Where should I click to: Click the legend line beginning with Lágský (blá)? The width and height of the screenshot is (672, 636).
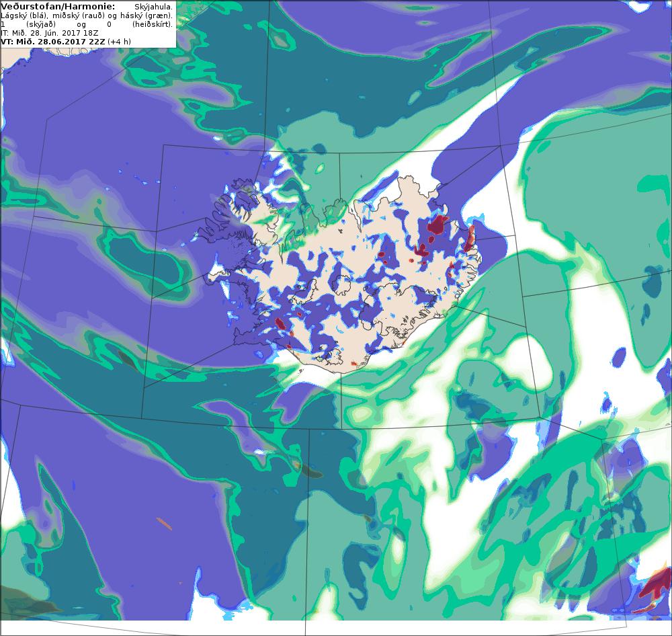pyautogui.click(x=87, y=15)
